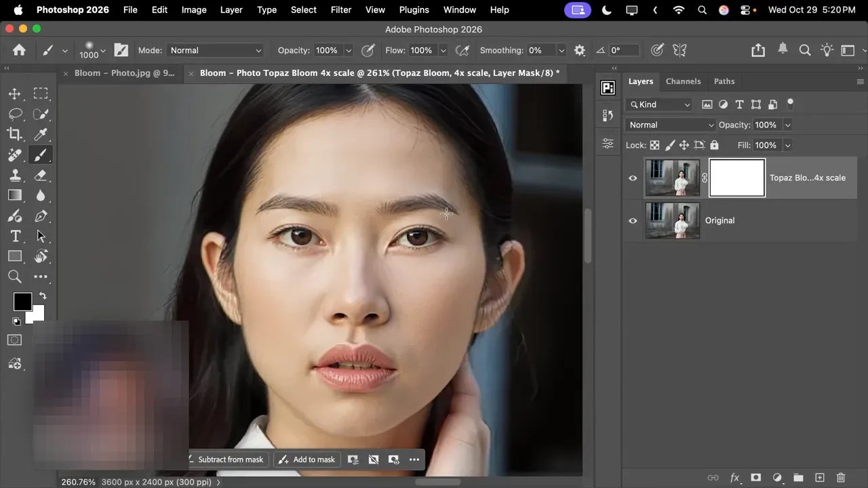Toggle visibility of the Topaz Bloom layer

tap(632, 178)
